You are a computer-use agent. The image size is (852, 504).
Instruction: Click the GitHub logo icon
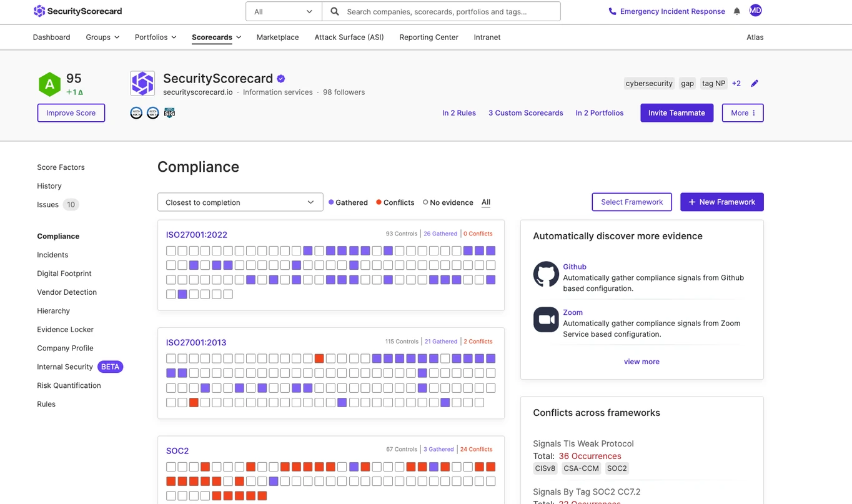pyautogui.click(x=546, y=274)
